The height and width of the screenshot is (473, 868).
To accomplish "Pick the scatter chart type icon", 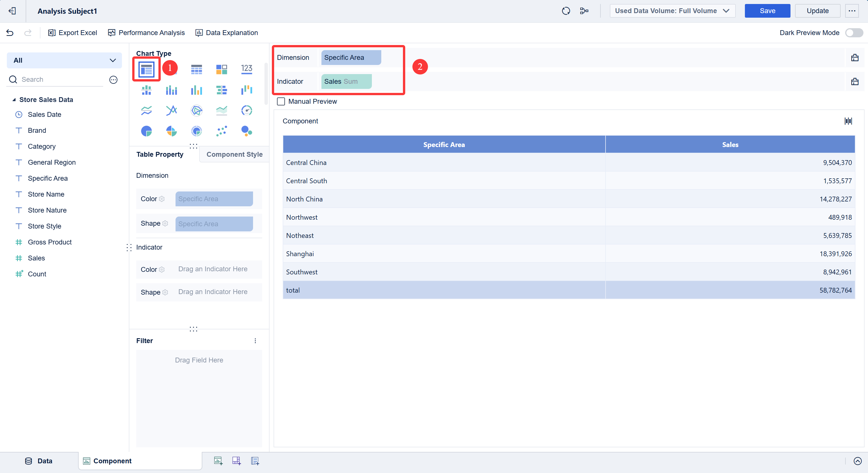I will [x=221, y=131].
